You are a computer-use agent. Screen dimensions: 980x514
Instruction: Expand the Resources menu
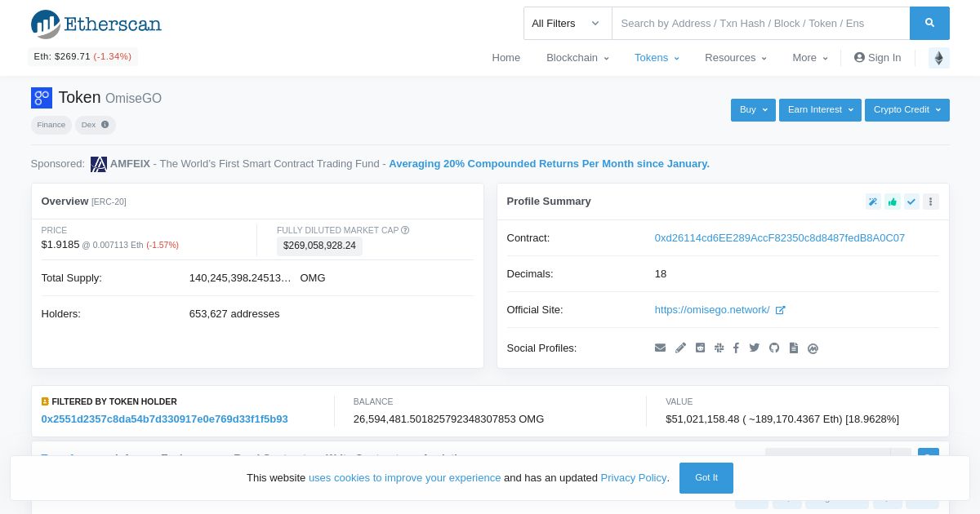736,58
